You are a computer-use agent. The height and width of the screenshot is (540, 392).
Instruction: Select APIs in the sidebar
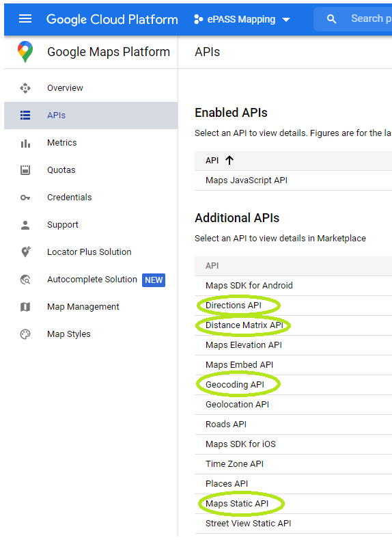[x=91, y=116]
